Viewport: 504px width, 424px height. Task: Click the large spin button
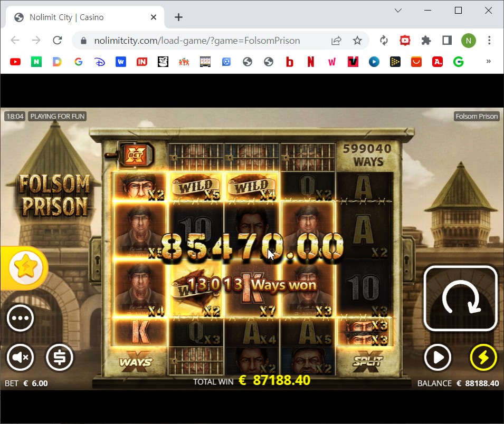(x=461, y=298)
